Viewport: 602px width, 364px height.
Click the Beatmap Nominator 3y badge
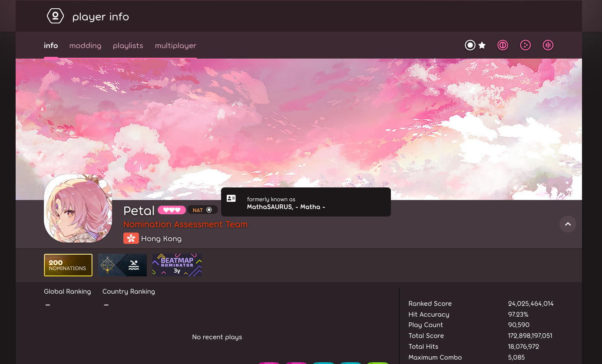coord(177,265)
